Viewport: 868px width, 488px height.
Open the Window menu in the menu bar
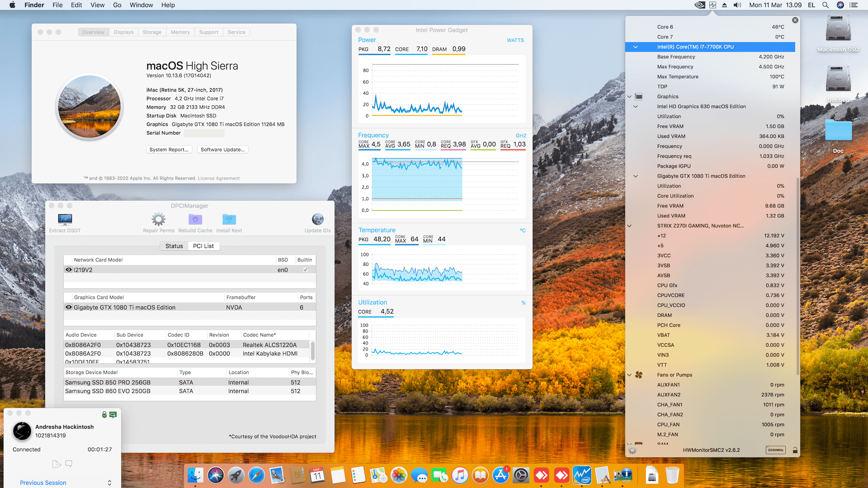(142, 5)
